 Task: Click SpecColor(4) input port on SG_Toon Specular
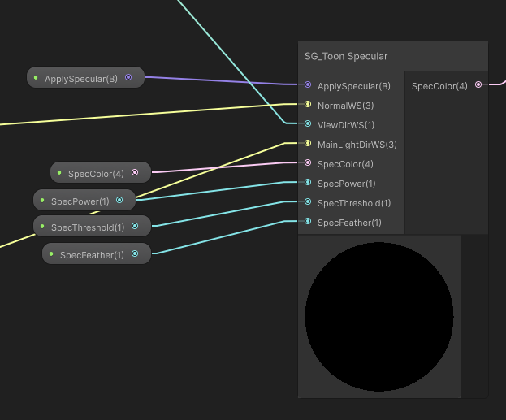coord(308,162)
